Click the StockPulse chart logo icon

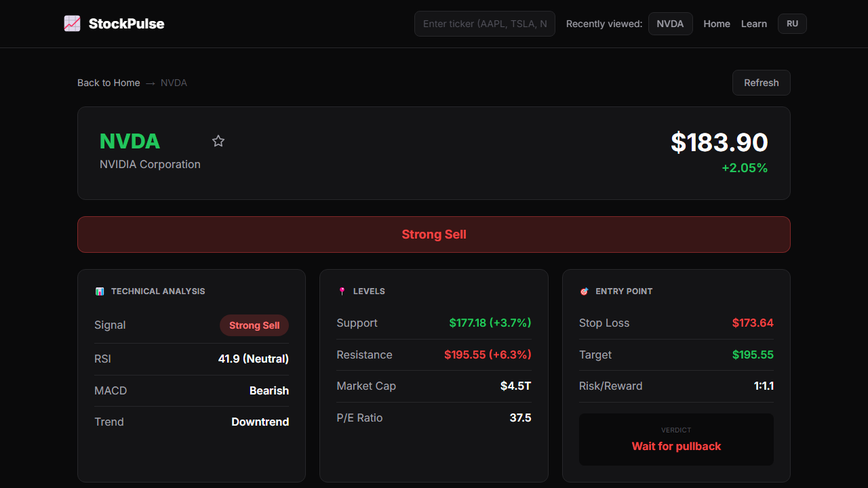73,24
